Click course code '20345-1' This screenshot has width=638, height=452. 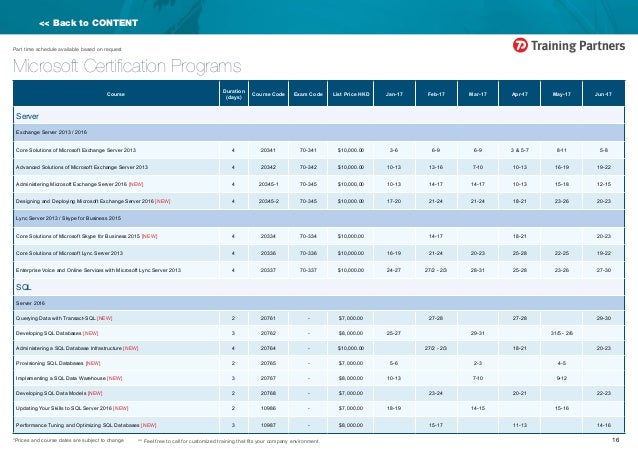pos(269,184)
